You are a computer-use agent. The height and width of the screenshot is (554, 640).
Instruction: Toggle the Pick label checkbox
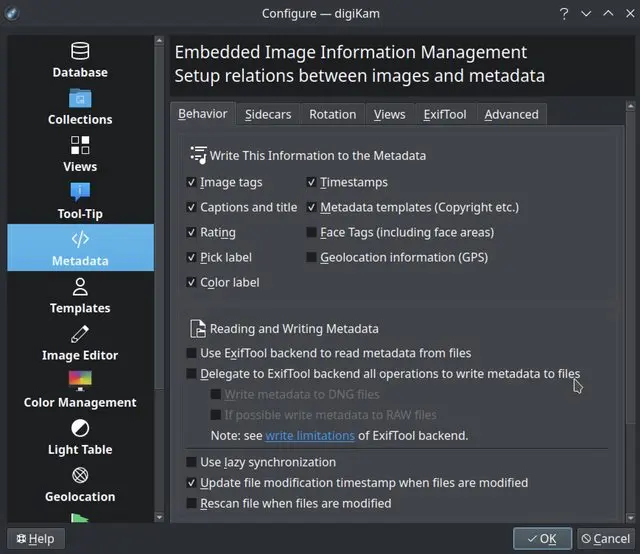point(191,257)
